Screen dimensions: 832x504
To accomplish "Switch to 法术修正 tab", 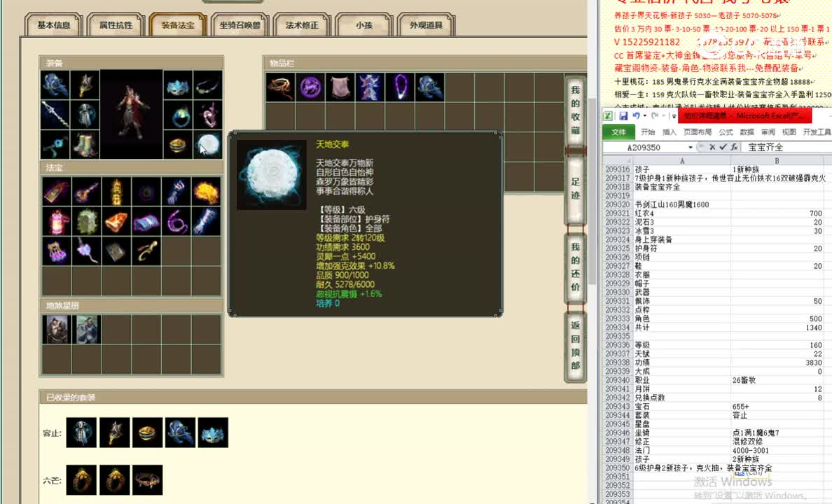I will pos(302,25).
